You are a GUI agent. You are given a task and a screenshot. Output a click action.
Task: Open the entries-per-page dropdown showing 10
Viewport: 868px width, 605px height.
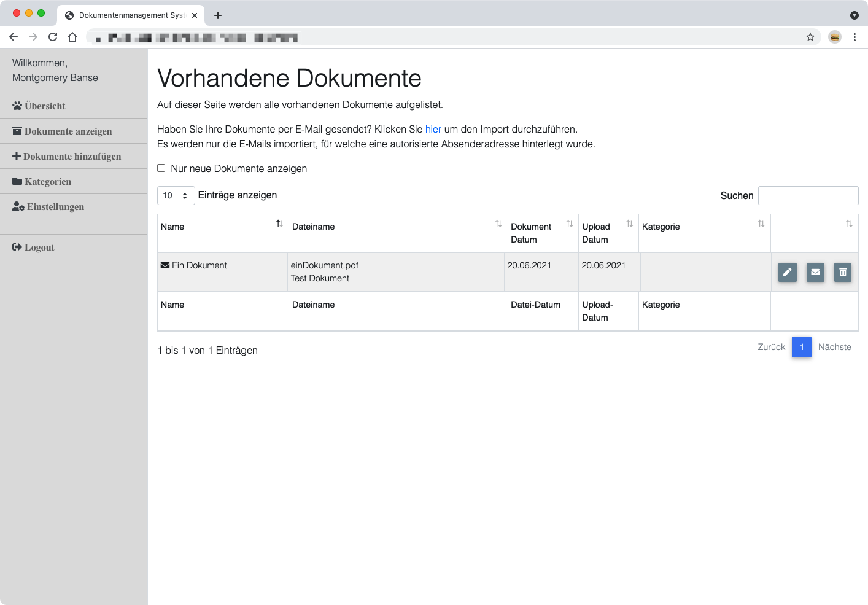(176, 195)
